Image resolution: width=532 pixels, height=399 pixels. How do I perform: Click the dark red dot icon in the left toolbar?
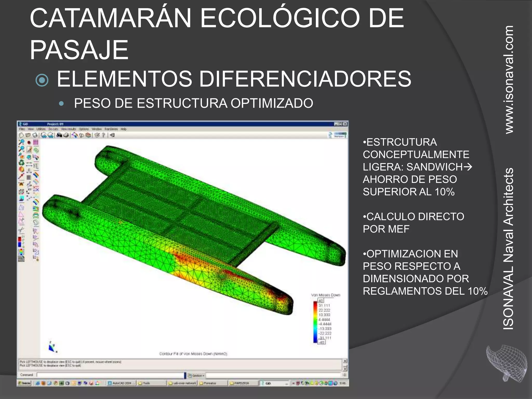point(29,142)
